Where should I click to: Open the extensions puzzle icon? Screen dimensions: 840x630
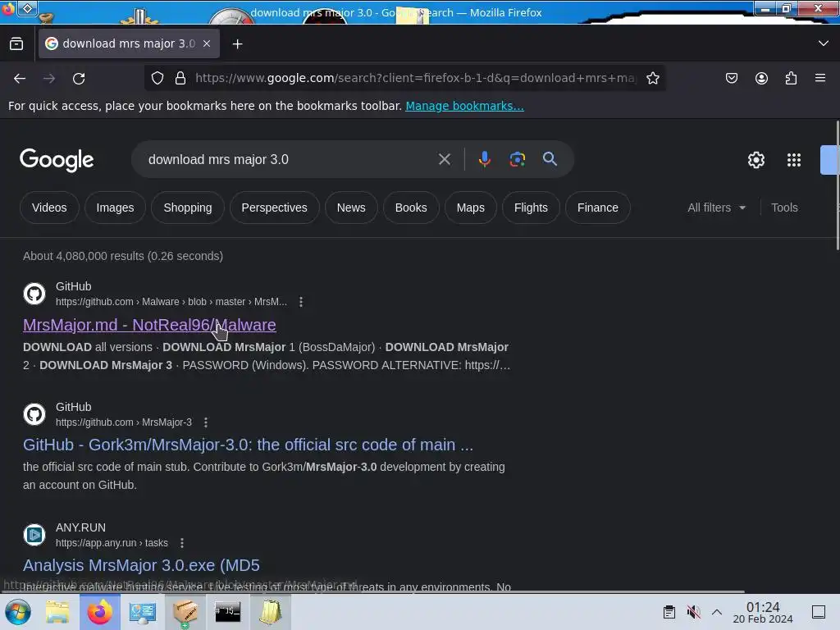tap(791, 78)
